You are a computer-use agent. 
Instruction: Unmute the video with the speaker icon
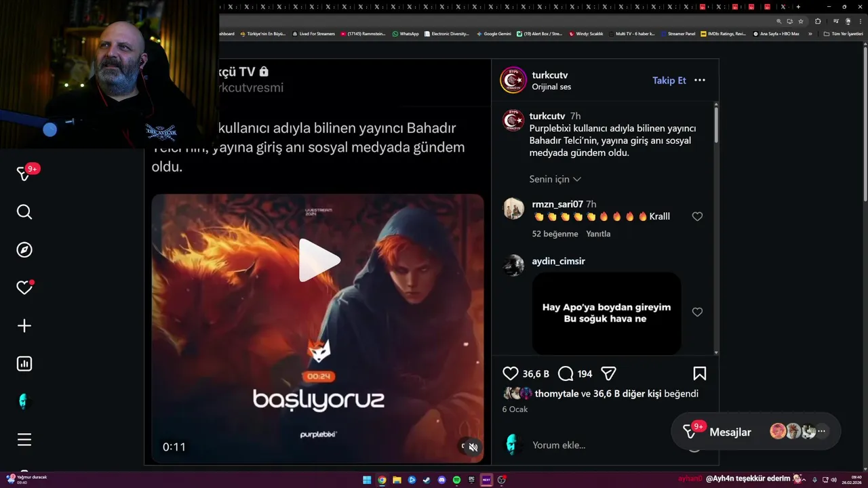[473, 447]
